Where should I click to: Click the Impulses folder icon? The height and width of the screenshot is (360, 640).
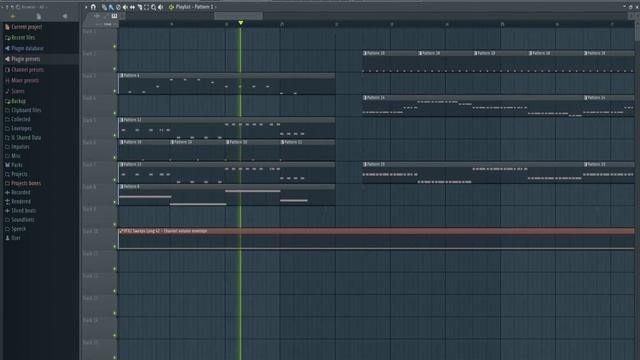click(x=7, y=147)
